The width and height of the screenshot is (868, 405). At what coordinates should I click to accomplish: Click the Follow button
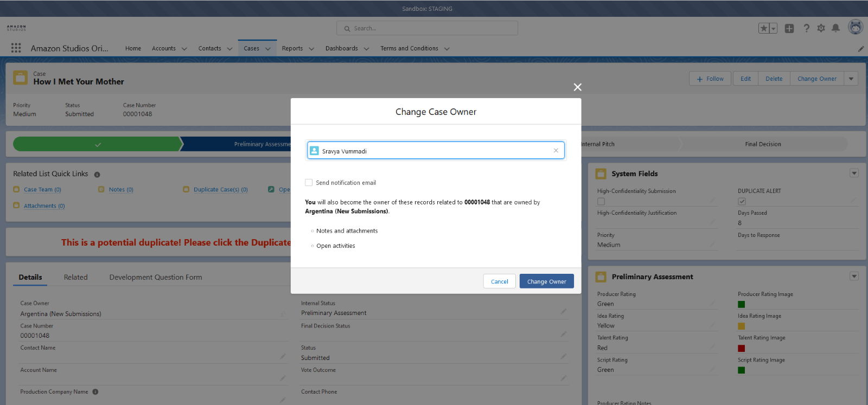pos(710,79)
